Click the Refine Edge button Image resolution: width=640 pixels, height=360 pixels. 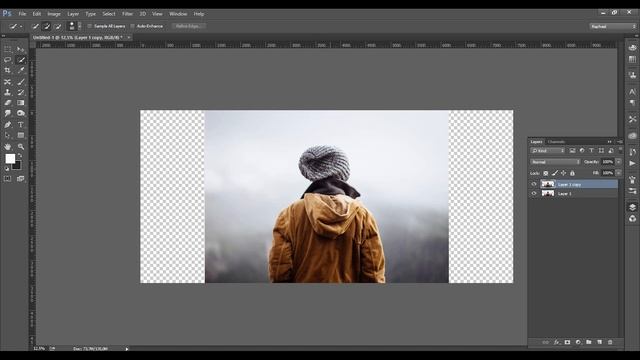coord(188,26)
